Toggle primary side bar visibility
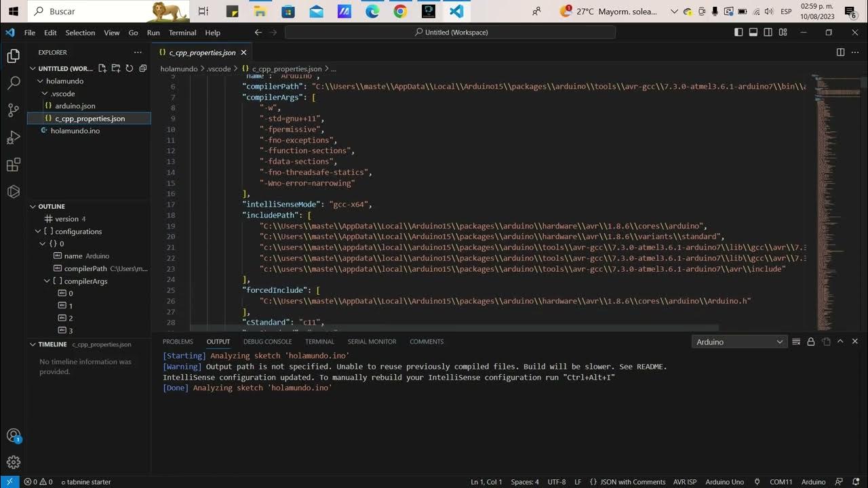Screen dimensions: 868x488 click(x=738, y=33)
